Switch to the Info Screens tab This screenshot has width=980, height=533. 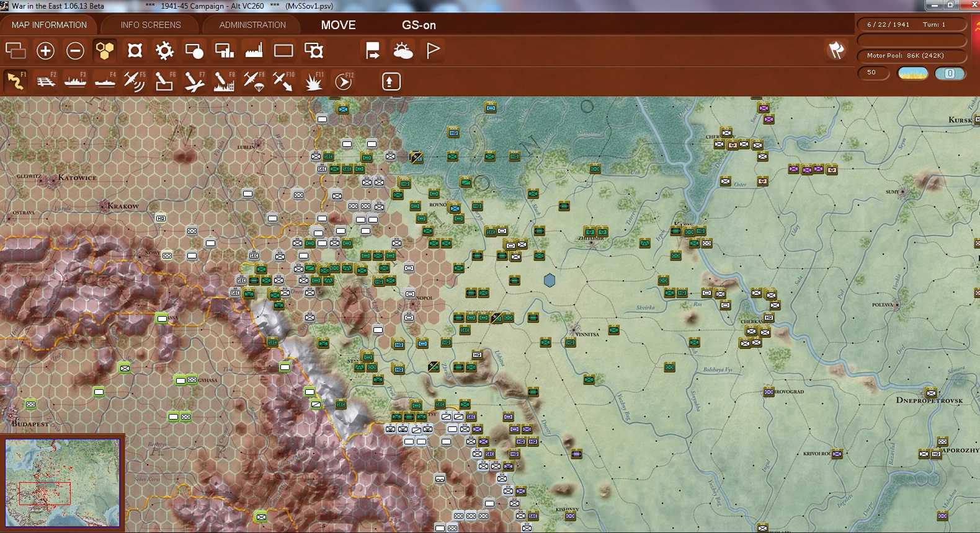[151, 25]
